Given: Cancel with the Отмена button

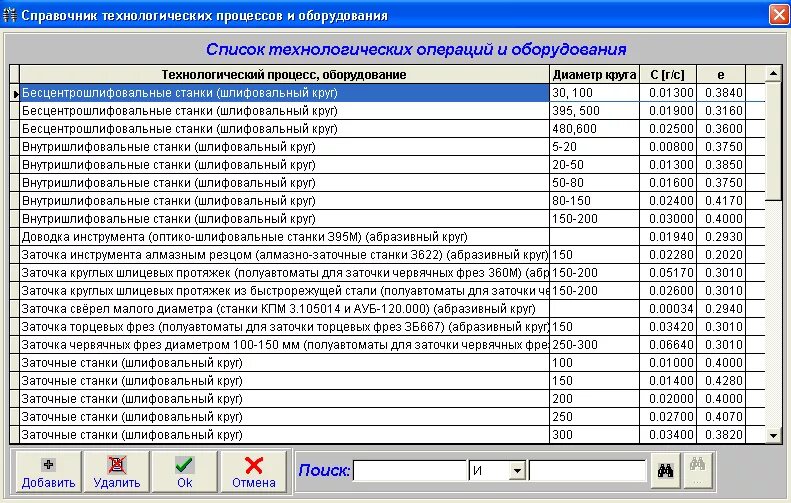Looking at the screenshot, I should pos(253,472).
